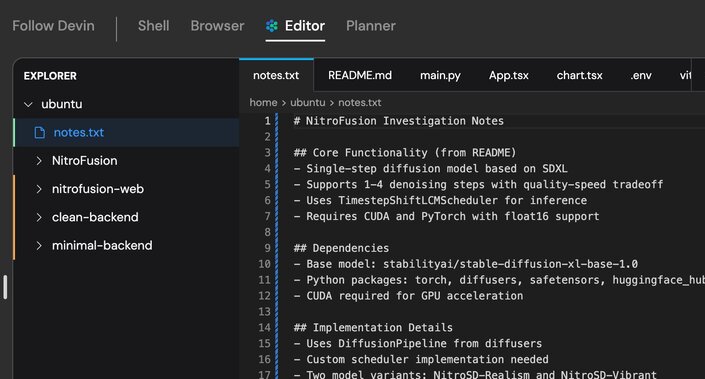
Task: Select the Editor tab label
Action: (x=304, y=26)
